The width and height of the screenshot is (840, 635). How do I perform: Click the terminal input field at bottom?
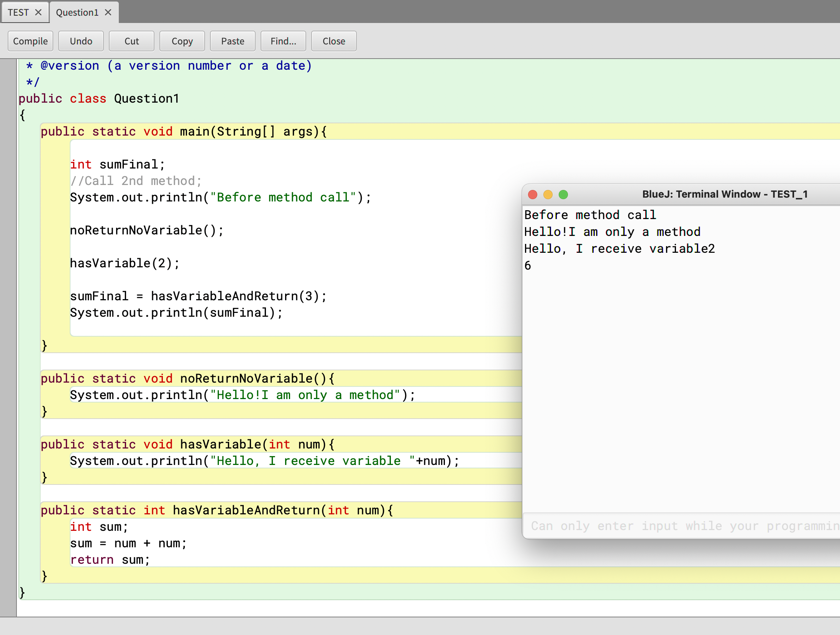coord(682,526)
